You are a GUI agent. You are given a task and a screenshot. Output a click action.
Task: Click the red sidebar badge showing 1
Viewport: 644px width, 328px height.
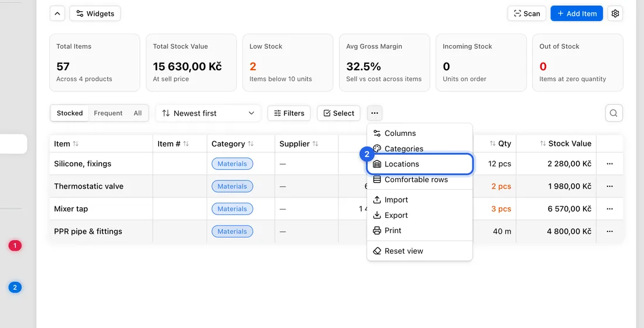tap(15, 246)
